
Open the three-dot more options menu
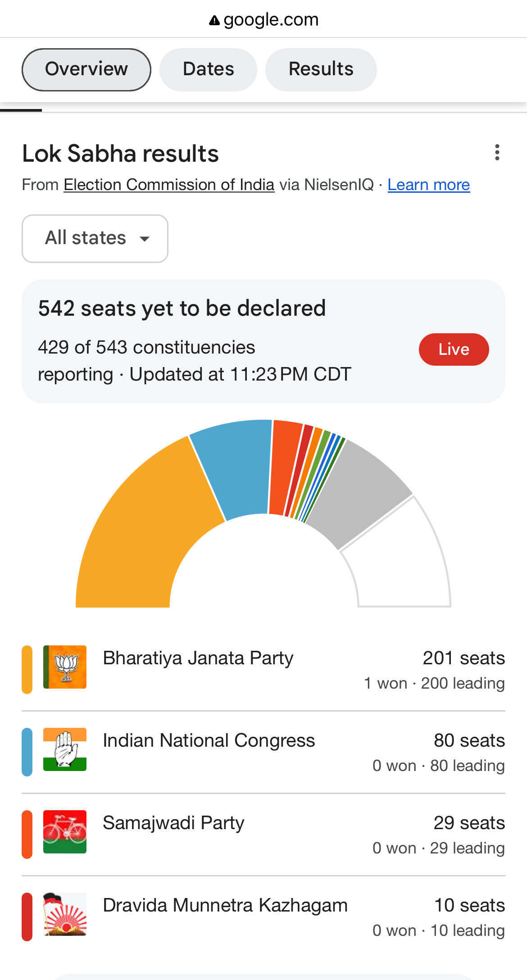click(x=497, y=153)
